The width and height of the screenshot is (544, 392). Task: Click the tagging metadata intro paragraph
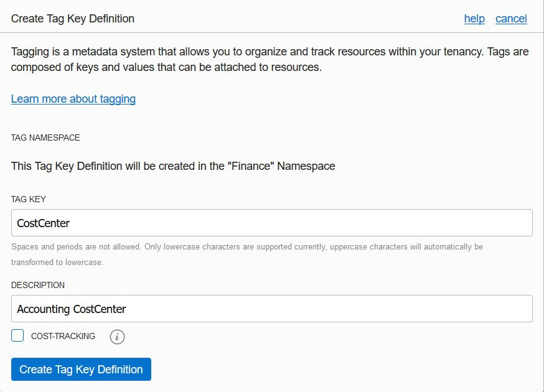270,59
